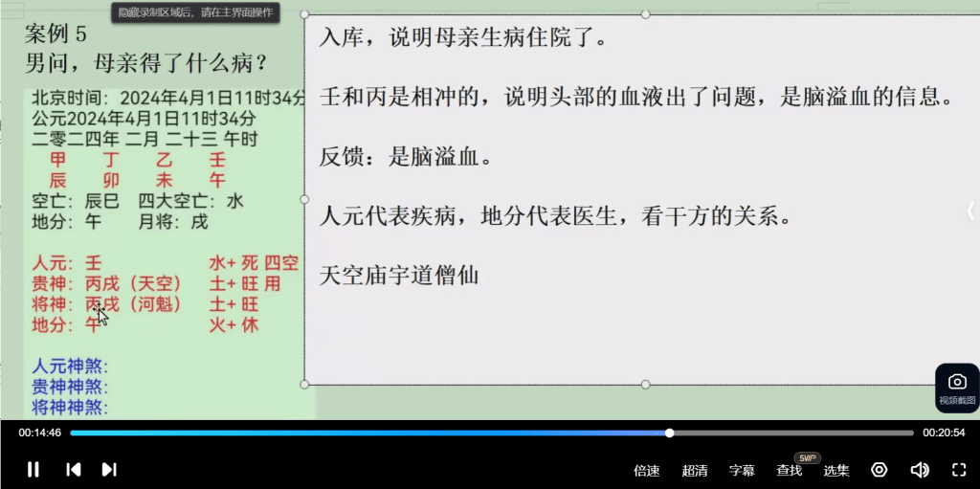Image resolution: width=980 pixels, height=489 pixels.
Task: Take a video screenshot with camera button
Action: (x=956, y=387)
